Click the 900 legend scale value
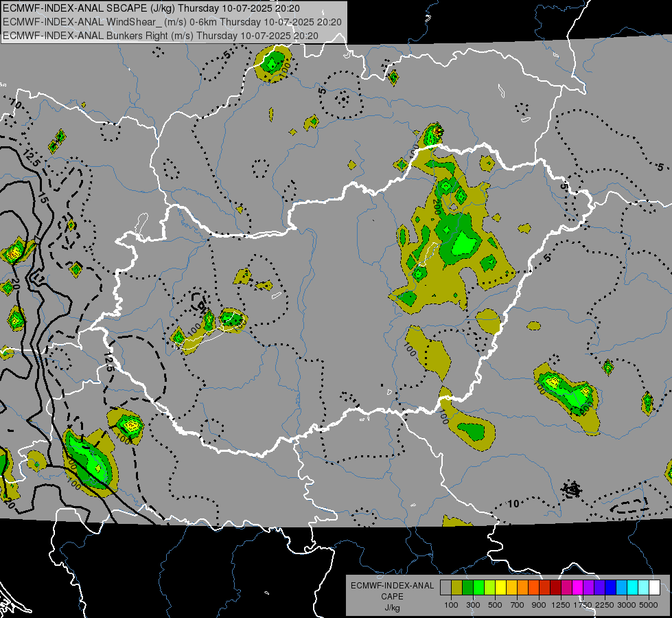 click(539, 605)
